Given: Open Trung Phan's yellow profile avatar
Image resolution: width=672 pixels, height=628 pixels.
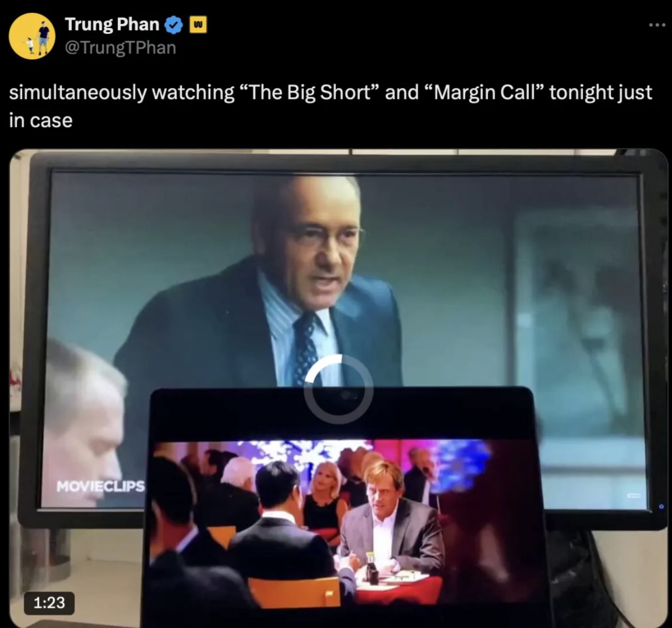Looking at the screenshot, I should pos(32,36).
